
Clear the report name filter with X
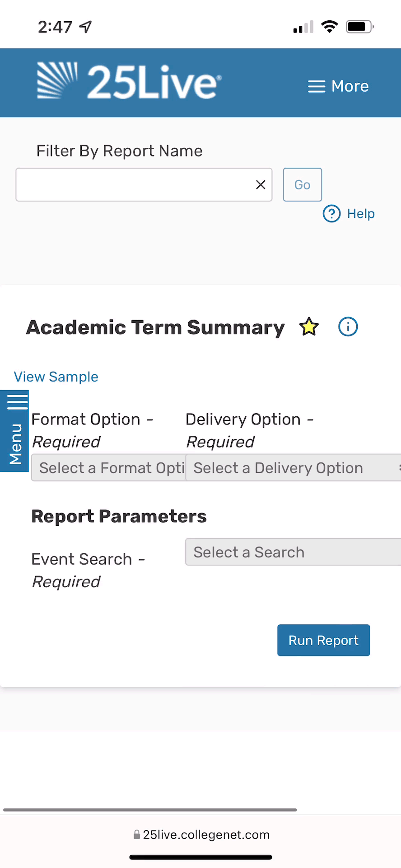pos(261,184)
